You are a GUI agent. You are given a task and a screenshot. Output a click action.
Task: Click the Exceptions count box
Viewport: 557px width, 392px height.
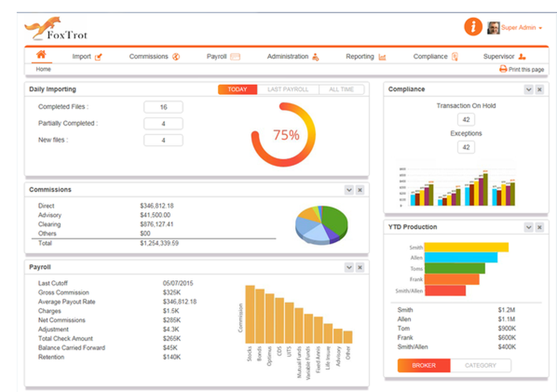coord(466,148)
